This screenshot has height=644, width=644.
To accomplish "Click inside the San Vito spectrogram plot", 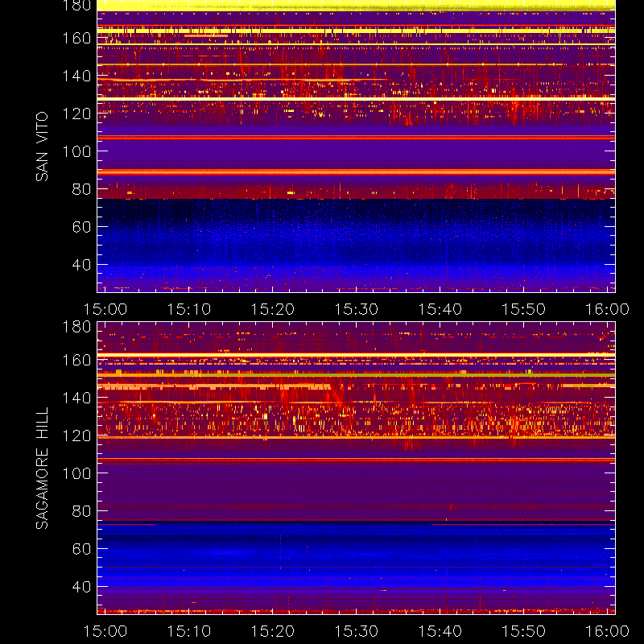I will coord(356,147).
